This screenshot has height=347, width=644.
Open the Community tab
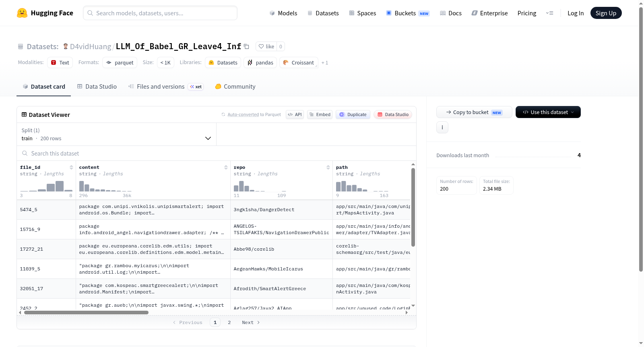coord(235,86)
